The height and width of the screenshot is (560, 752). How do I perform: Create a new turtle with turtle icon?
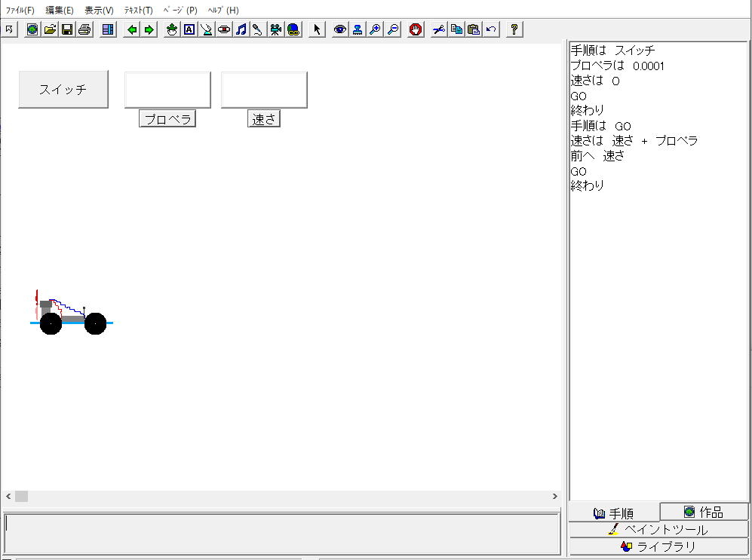tap(172, 29)
